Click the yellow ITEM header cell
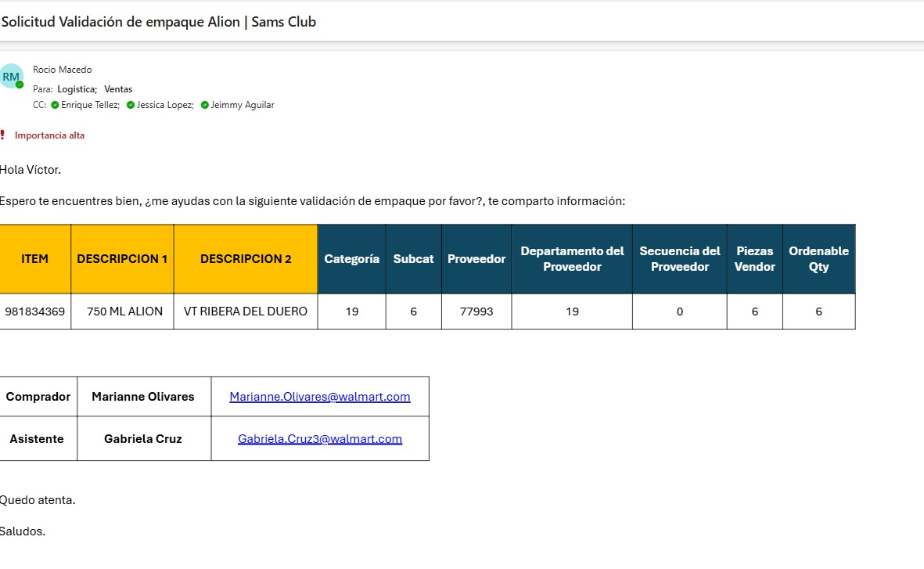Viewport: 924px width, 569px height. [x=34, y=259]
